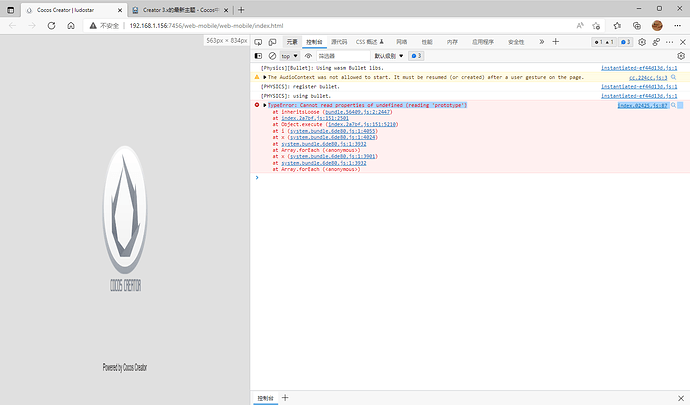The width and height of the screenshot is (690, 405).
Task: Open the index.js:87 link on the TypeError row
Action: pyautogui.click(x=642, y=105)
